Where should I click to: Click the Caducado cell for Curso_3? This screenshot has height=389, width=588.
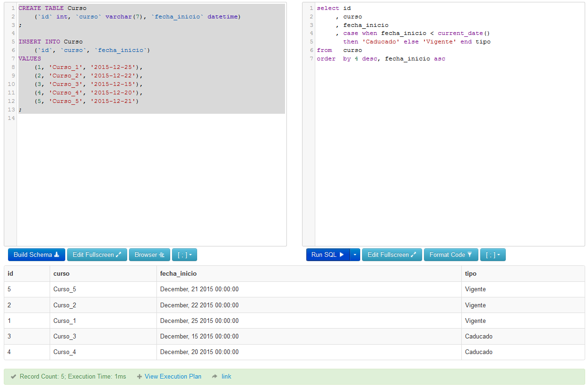point(478,337)
